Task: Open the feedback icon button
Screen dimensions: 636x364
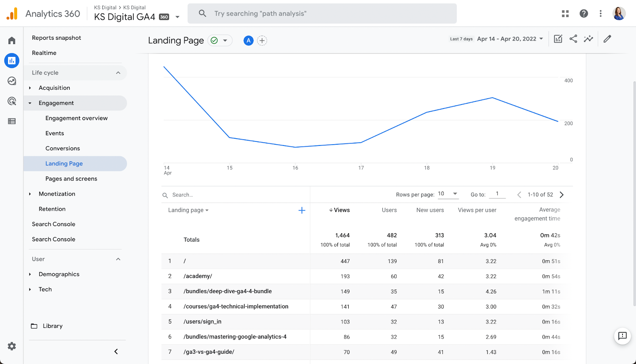Action: (622, 336)
